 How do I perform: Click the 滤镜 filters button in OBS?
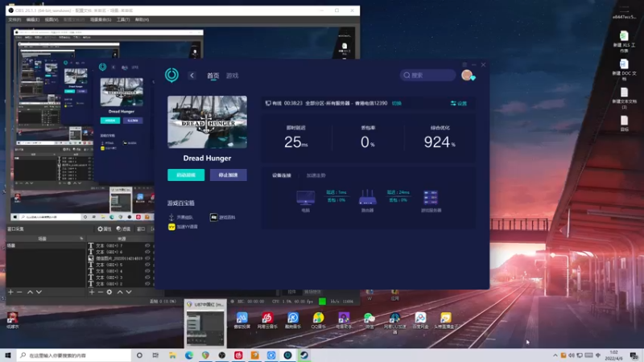(x=123, y=228)
